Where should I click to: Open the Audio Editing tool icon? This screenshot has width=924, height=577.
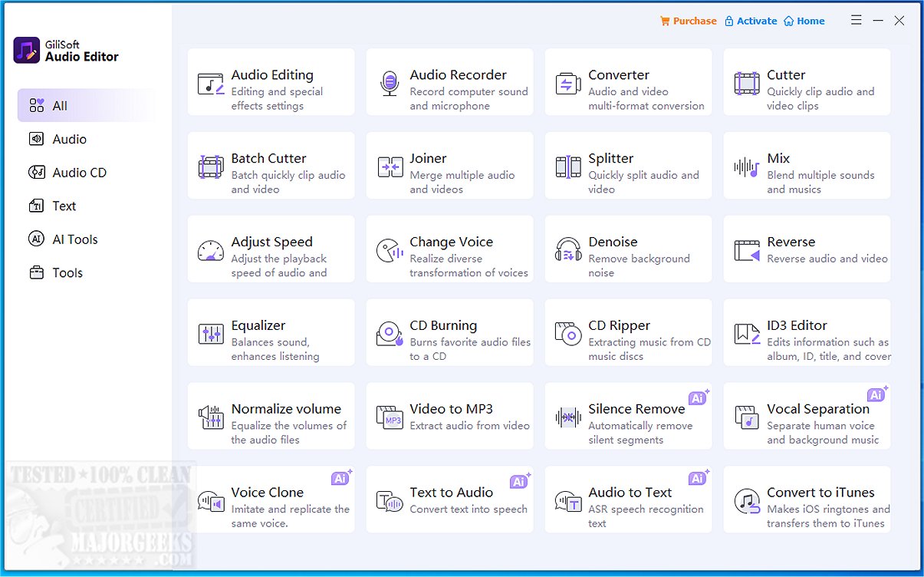(x=210, y=84)
